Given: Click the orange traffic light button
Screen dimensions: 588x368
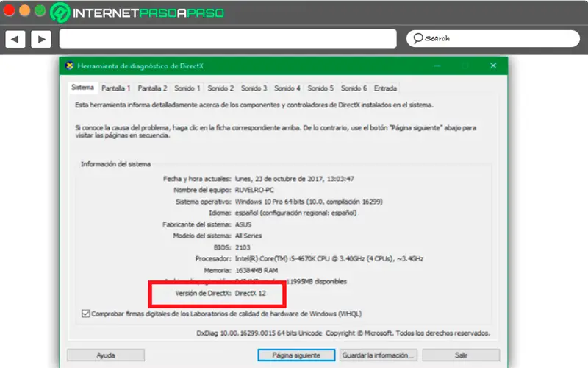Looking at the screenshot, I should tap(24, 10).
